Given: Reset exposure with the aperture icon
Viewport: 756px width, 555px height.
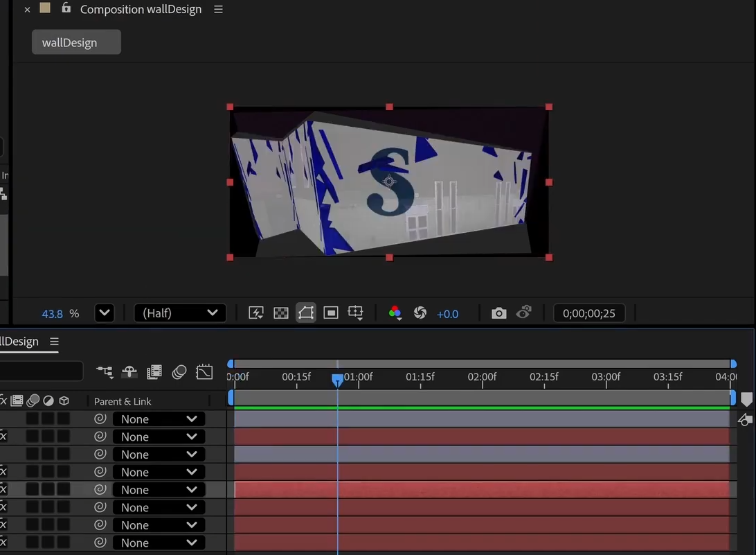Looking at the screenshot, I should [420, 312].
